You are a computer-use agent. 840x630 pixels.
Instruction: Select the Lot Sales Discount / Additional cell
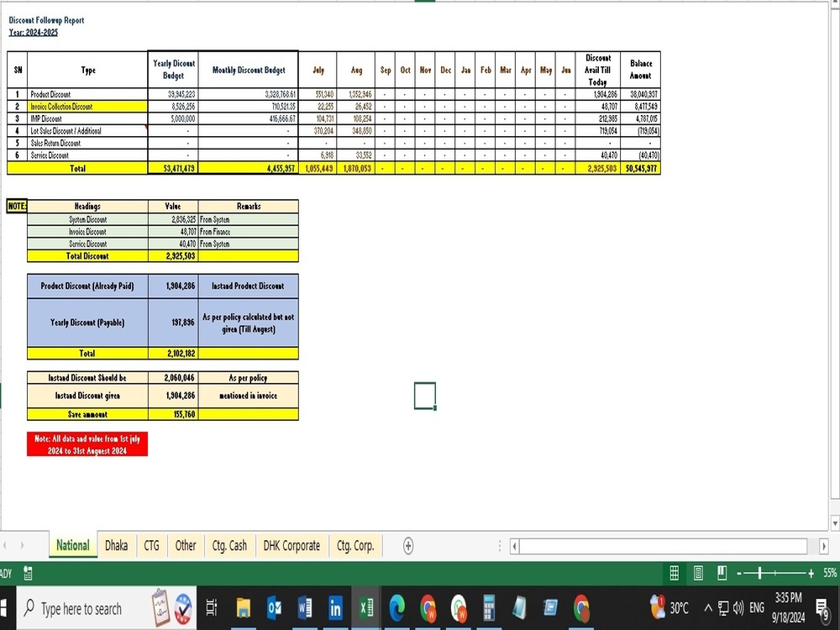(87, 131)
